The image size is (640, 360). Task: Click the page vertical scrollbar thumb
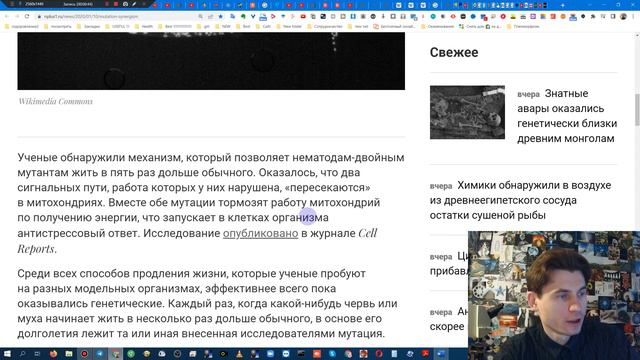[637, 109]
